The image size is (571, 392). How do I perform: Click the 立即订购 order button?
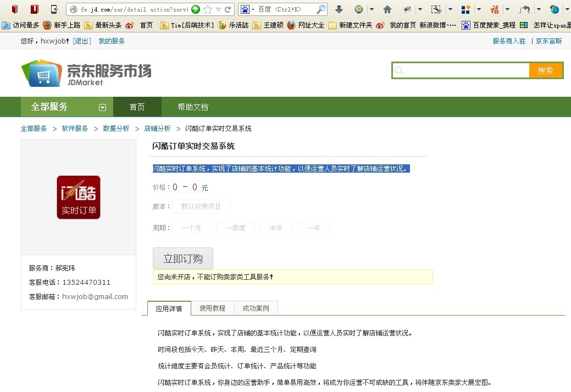183,258
